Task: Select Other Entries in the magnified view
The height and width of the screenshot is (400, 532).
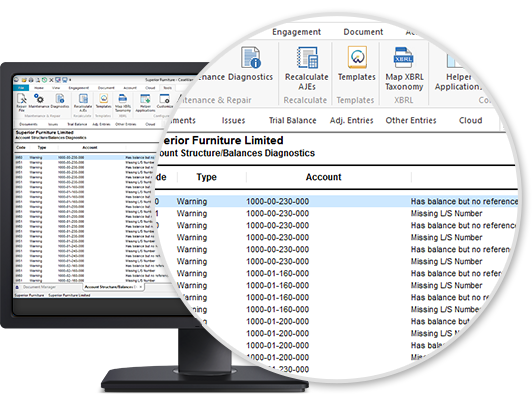Action: (411, 120)
